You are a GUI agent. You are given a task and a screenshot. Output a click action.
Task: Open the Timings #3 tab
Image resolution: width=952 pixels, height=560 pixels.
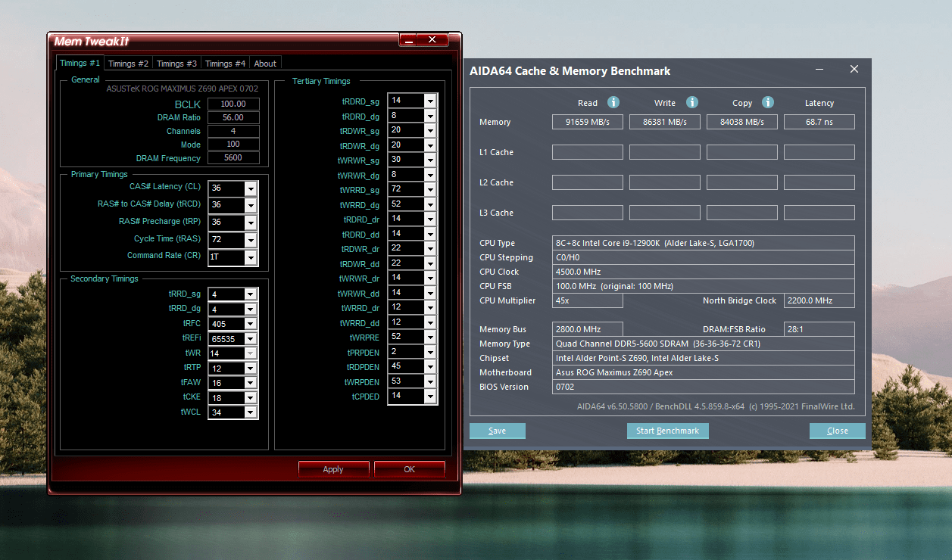pos(176,64)
